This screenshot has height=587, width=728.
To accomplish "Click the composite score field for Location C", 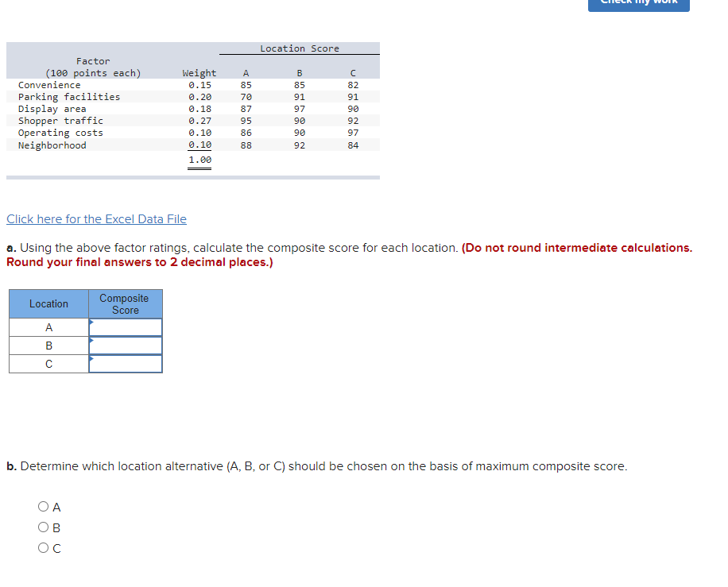I will (x=127, y=363).
